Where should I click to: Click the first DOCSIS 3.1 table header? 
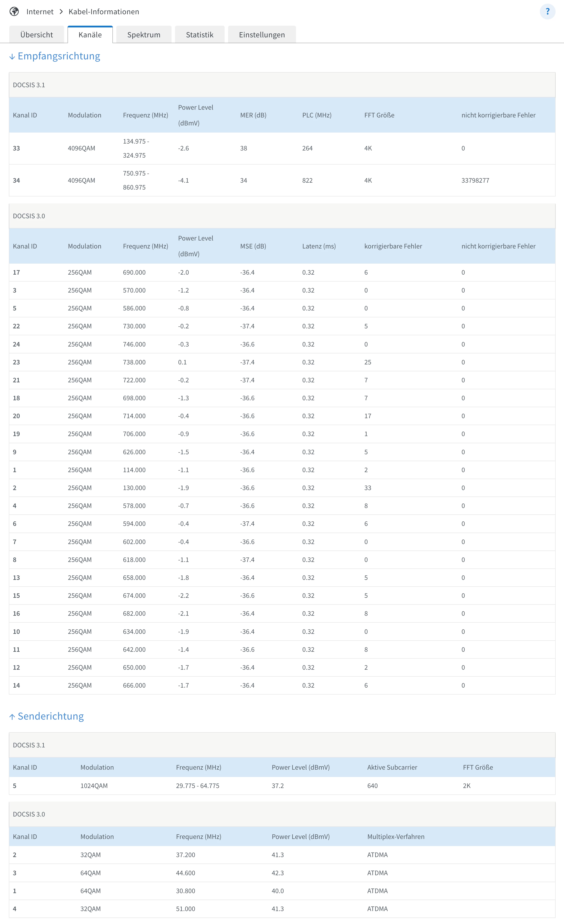click(29, 85)
